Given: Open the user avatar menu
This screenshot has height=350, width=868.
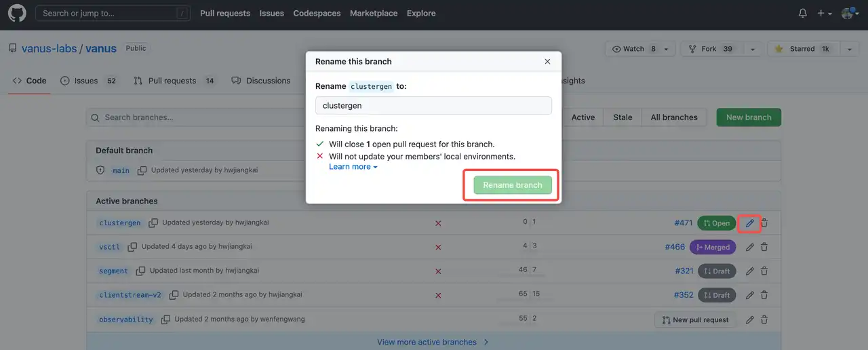Looking at the screenshot, I should 850,13.
